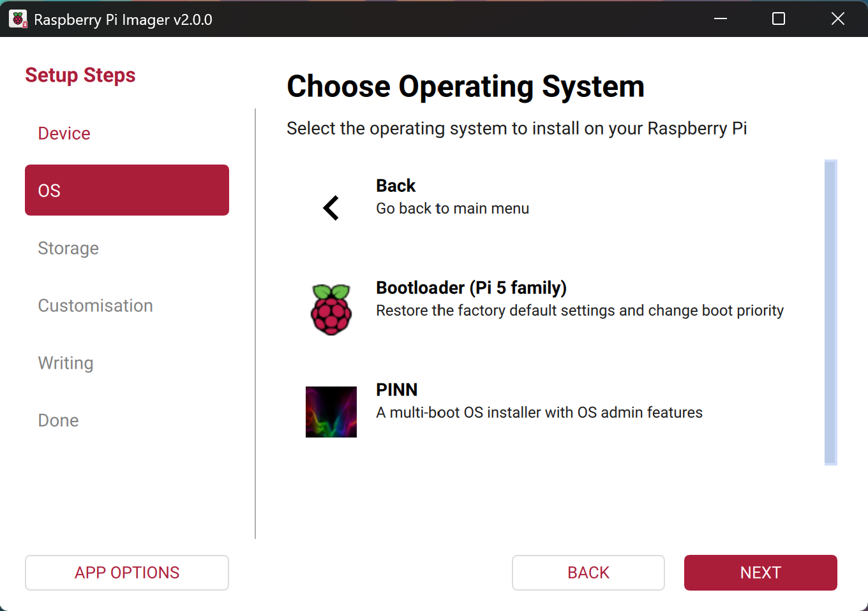The width and height of the screenshot is (868, 611).
Task: Click the Raspberry Pi Imager titlebar icon
Action: 18,18
